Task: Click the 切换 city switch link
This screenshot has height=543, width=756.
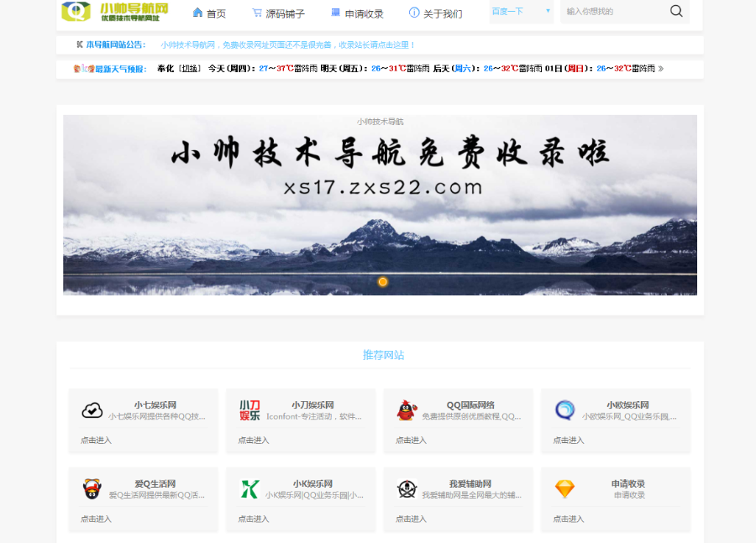Action: click(190, 69)
